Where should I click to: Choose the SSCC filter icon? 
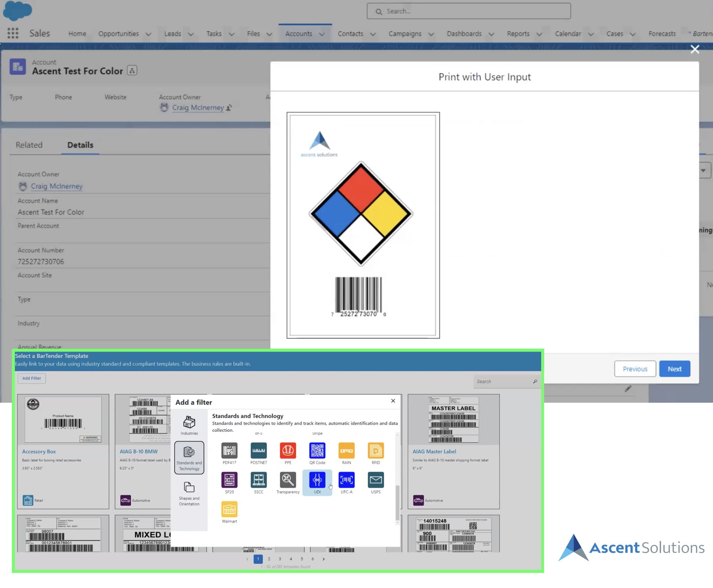click(258, 480)
